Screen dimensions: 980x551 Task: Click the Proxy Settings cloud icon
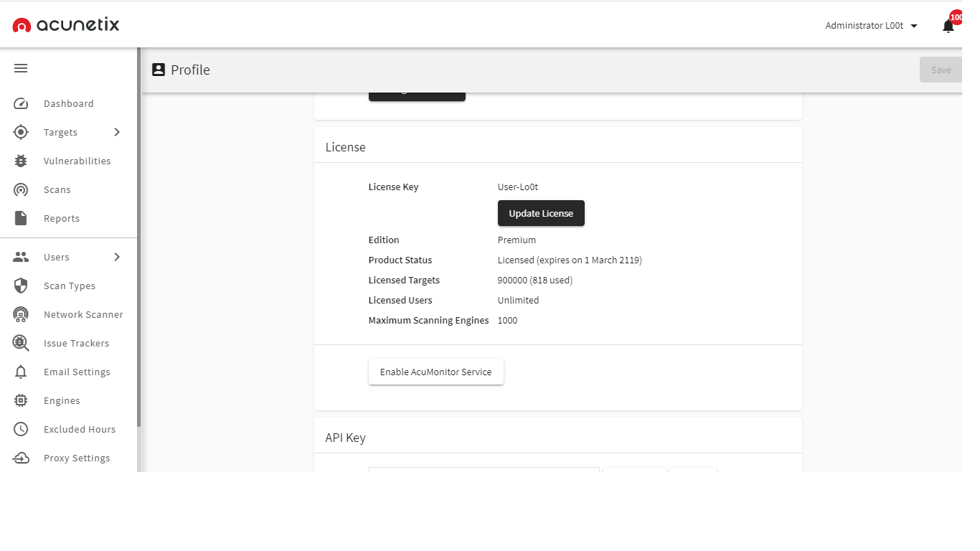tap(21, 458)
